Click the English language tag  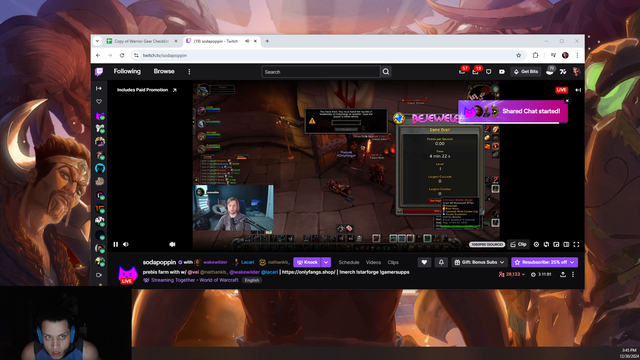[x=252, y=280]
